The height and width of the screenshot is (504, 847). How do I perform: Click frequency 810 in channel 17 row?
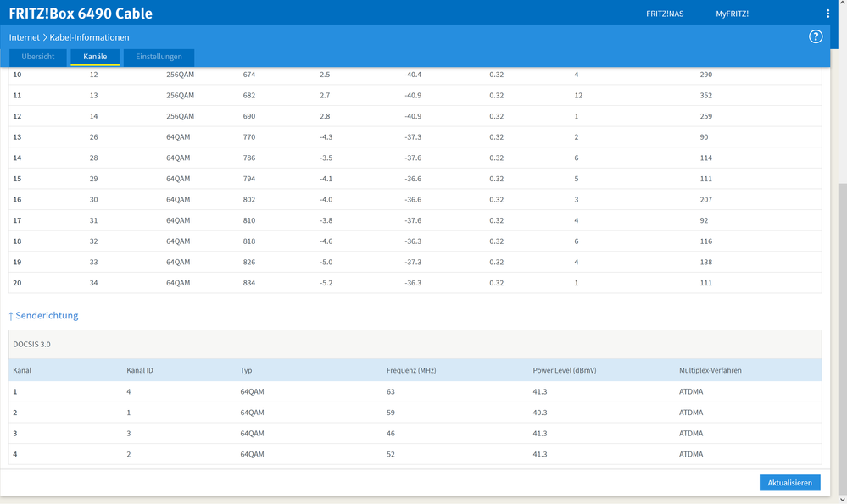point(249,220)
